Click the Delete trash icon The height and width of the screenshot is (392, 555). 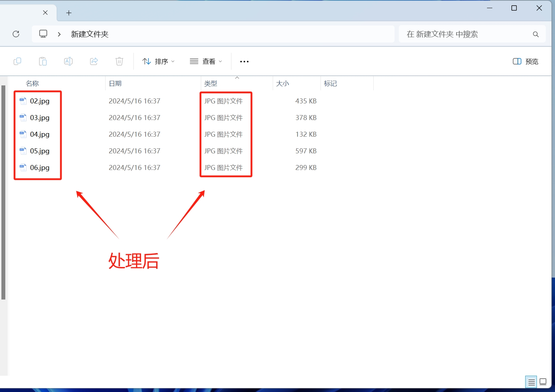[x=119, y=61]
